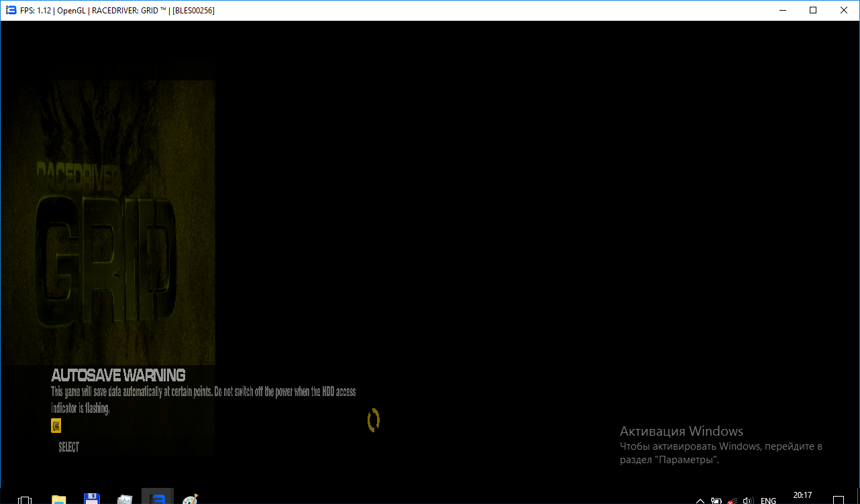Image resolution: width=860 pixels, height=504 pixels.
Task: Open the notification action center
Action: [x=839, y=500]
